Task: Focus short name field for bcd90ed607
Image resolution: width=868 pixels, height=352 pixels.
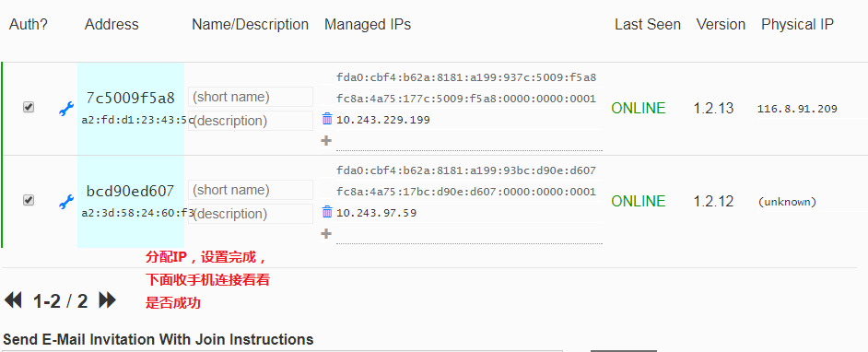Action: (x=251, y=190)
